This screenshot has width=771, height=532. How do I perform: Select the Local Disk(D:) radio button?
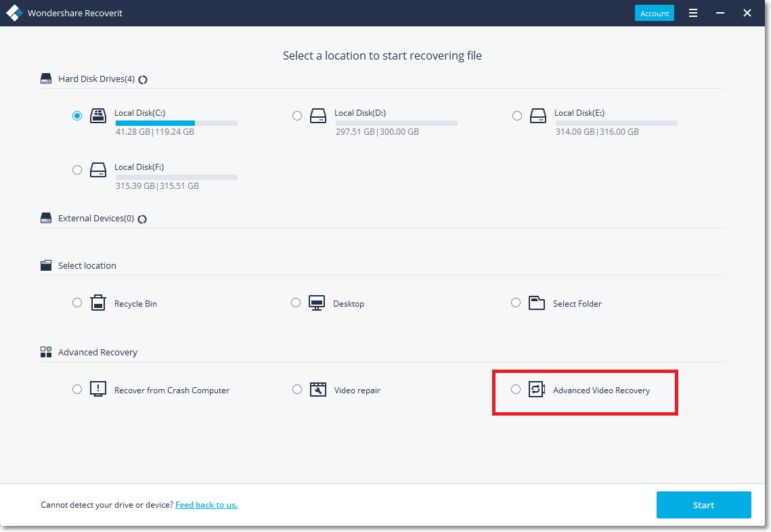[297, 116]
